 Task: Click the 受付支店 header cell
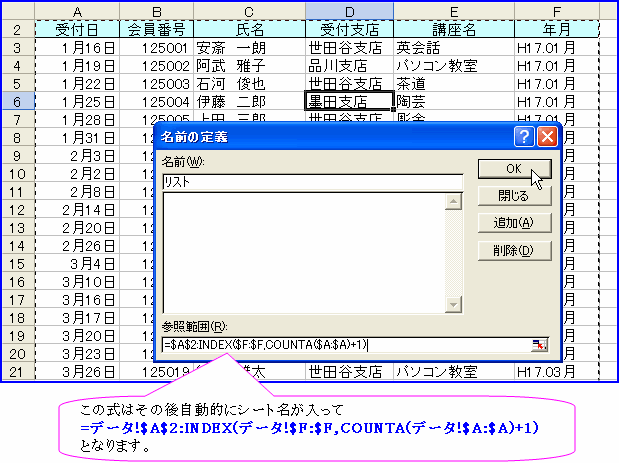point(349,30)
